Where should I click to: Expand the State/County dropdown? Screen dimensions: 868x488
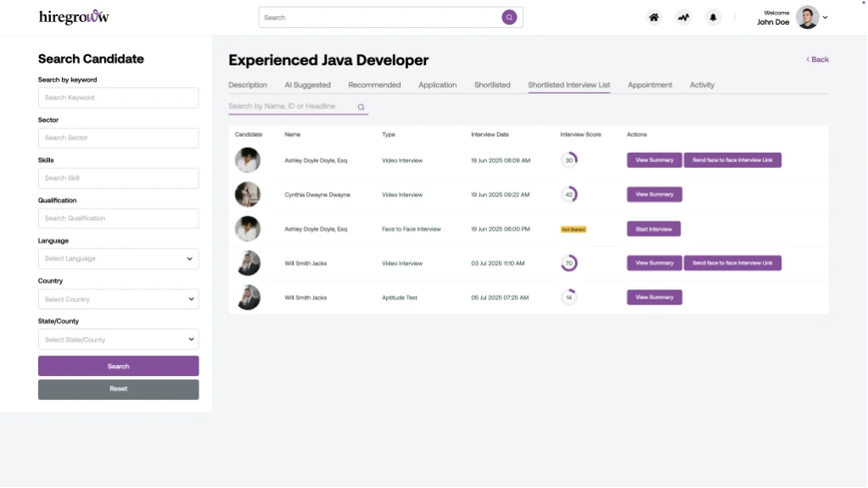118,339
